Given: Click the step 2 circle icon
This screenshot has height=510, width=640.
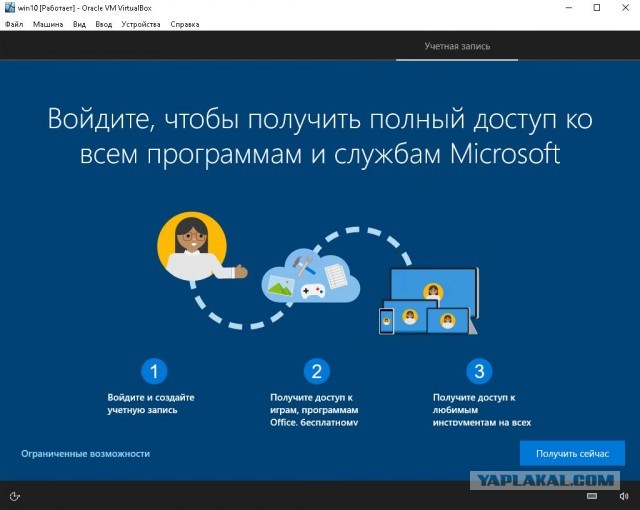Looking at the screenshot, I should click(317, 371).
